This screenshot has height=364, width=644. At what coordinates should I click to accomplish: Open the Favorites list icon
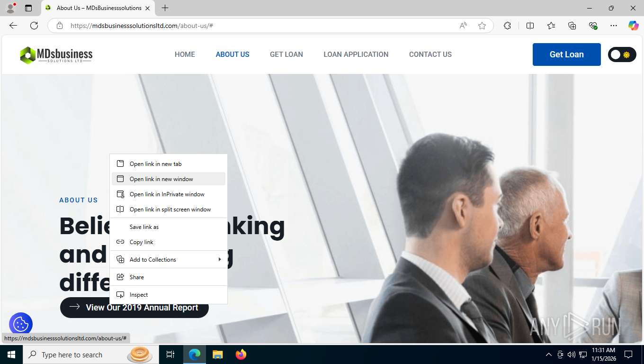551,26
